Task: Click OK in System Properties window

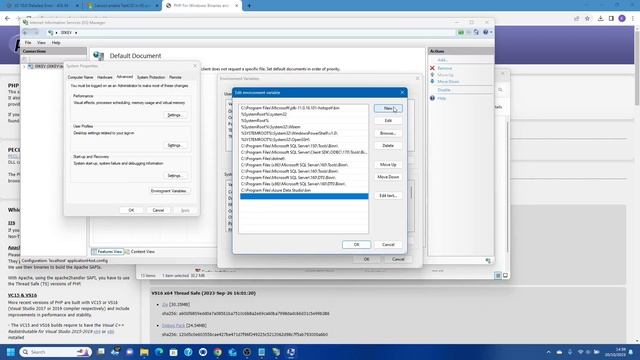Action: pyautogui.click(x=131, y=210)
